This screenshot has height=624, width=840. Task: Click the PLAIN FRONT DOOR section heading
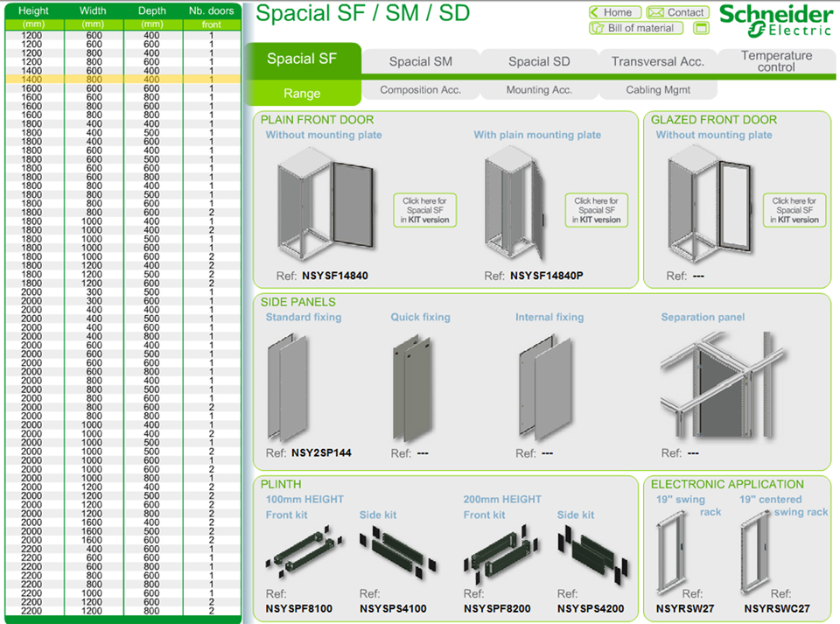coord(317,120)
